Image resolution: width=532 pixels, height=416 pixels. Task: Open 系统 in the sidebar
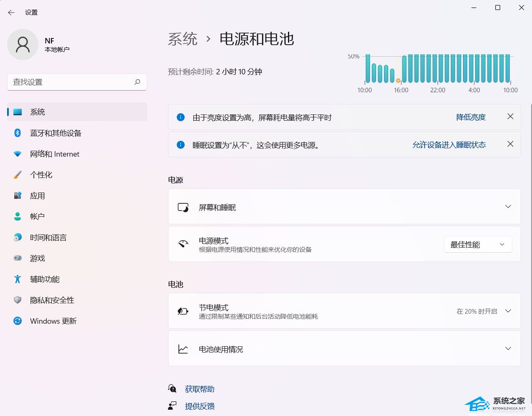77,112
